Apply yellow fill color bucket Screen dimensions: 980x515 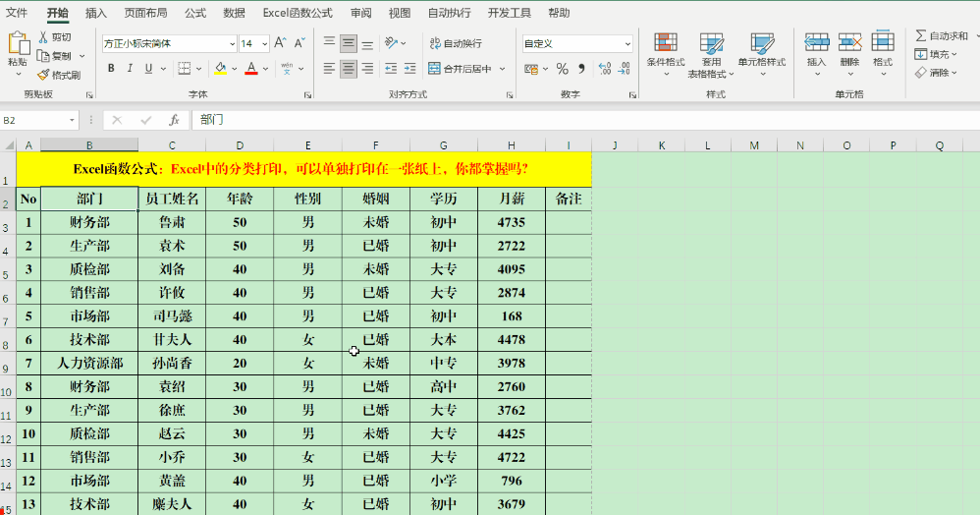point(220,68)
